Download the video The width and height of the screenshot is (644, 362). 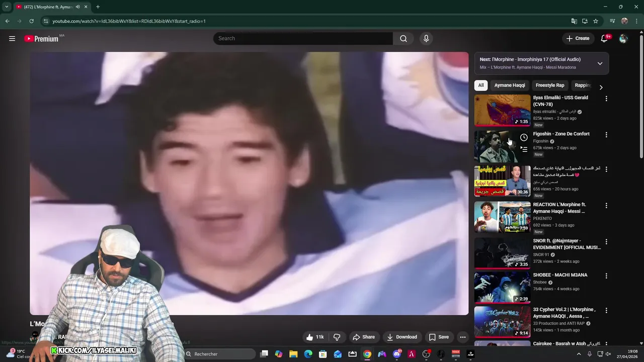(x=401, y=337)
